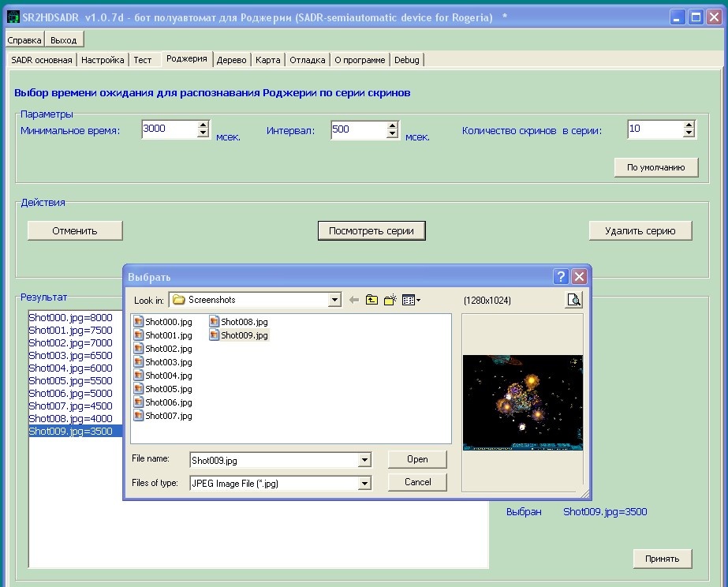Switch to SADR основная tab
728x587 pixels.
(x=41, y=60)
